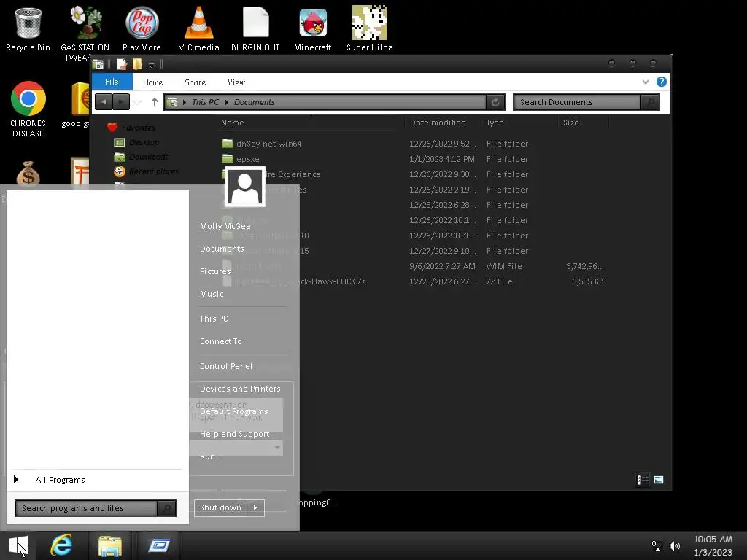Click the Start menu user avatar picture

(245, 187)
